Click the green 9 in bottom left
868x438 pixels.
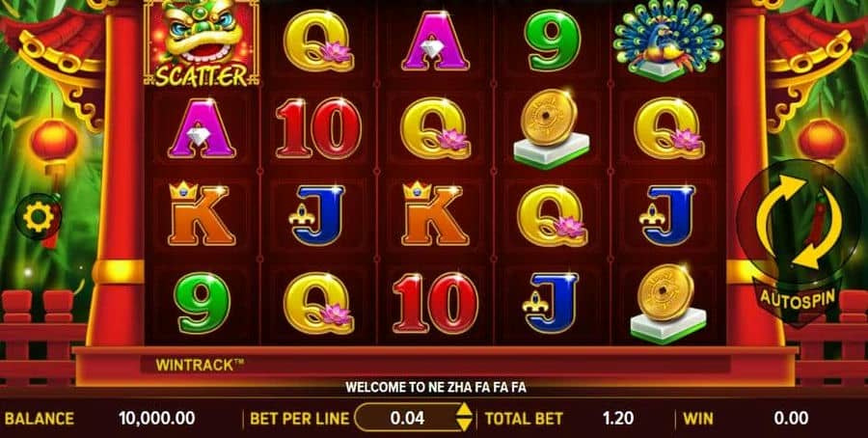click(203, 303)
